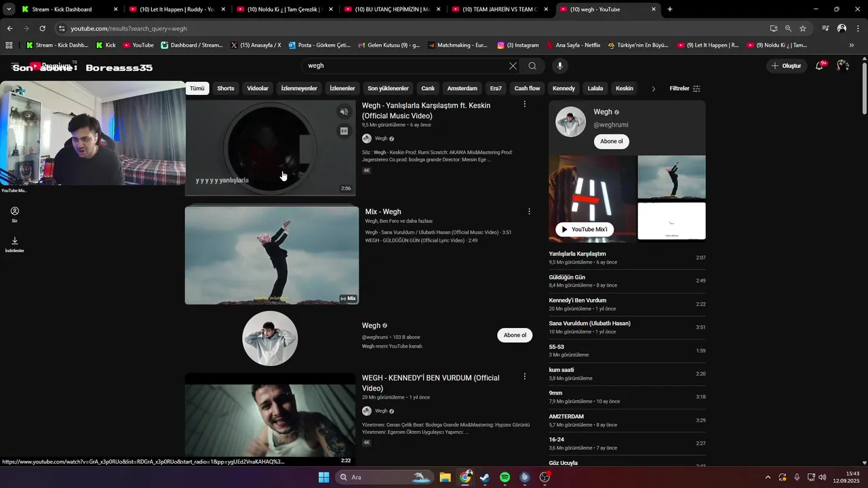The width and height of the screenshot is (868, 488).
Task: Open the Filtreler search filters
Action: [x=685, y=88]
